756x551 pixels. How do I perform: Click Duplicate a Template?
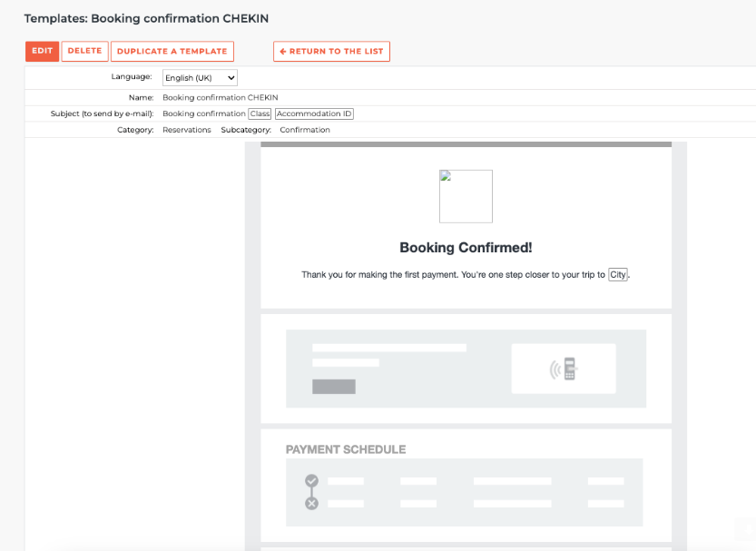click(x=172, y=52)
